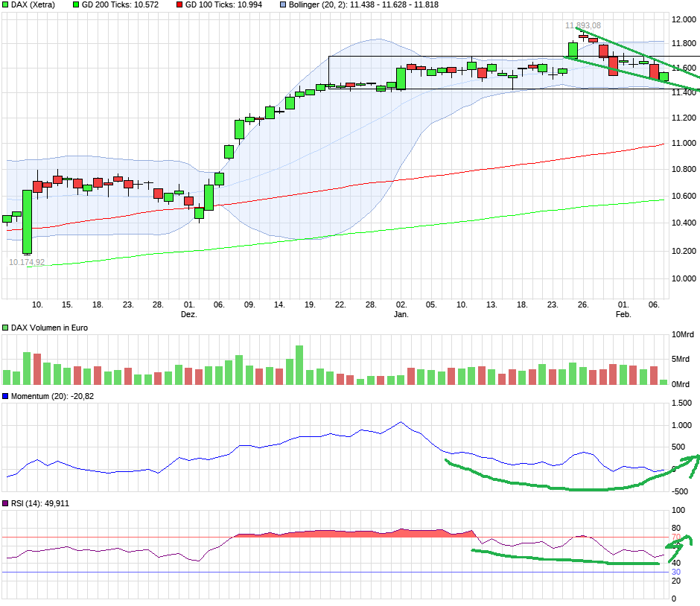Click the 'Dez.' month label on time axis
Screen dimensions: 700x606
pyautogui.click(x=189, y=314)
